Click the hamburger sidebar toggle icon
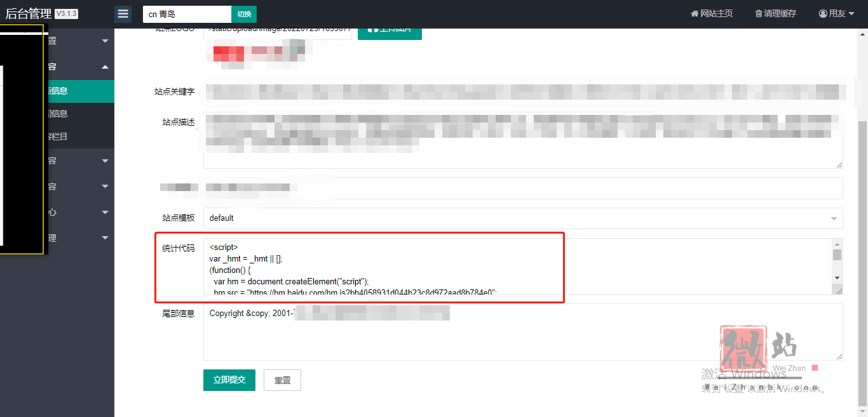Viewport: 868px width, 417px height. (123, 14)
